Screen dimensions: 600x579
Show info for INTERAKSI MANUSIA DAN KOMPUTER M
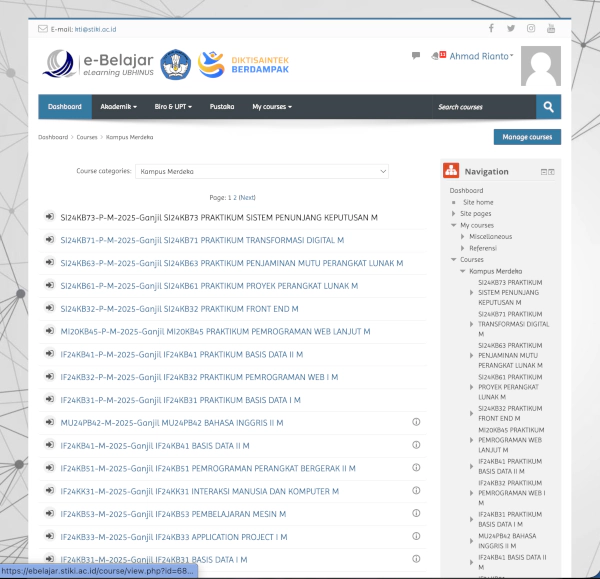[x=416, y=490]
